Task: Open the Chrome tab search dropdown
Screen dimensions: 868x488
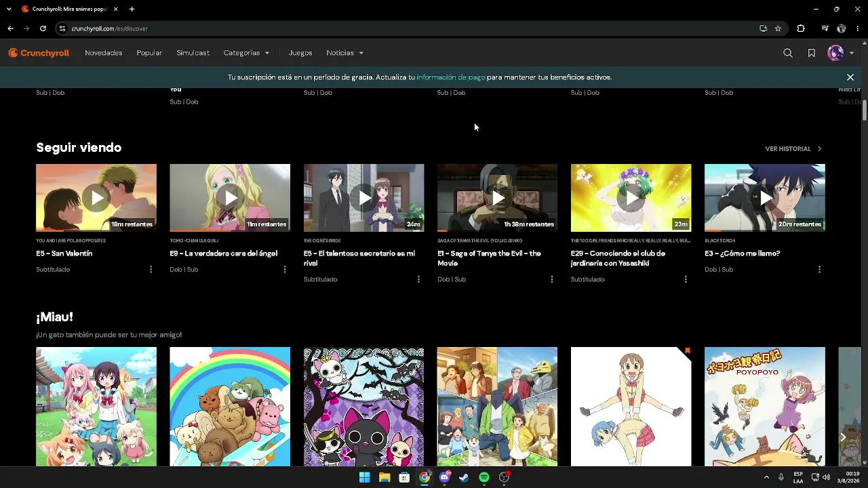Action: pos(10,9)
